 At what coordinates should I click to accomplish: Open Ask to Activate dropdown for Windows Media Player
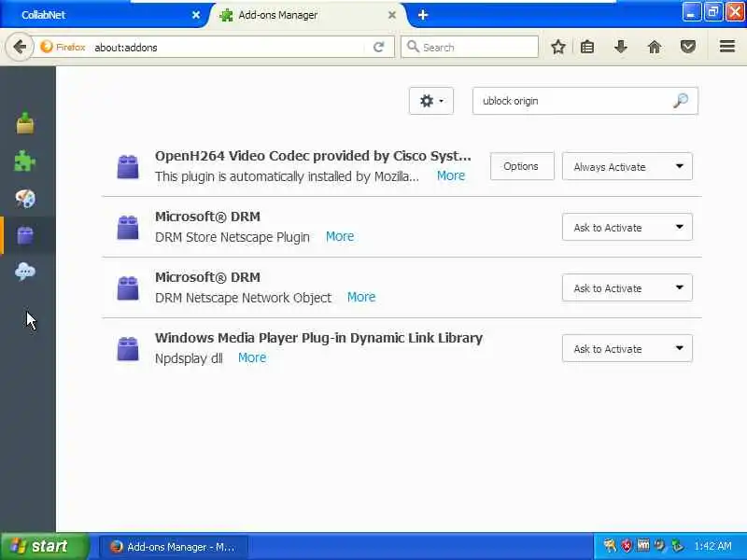pos(627,348)
